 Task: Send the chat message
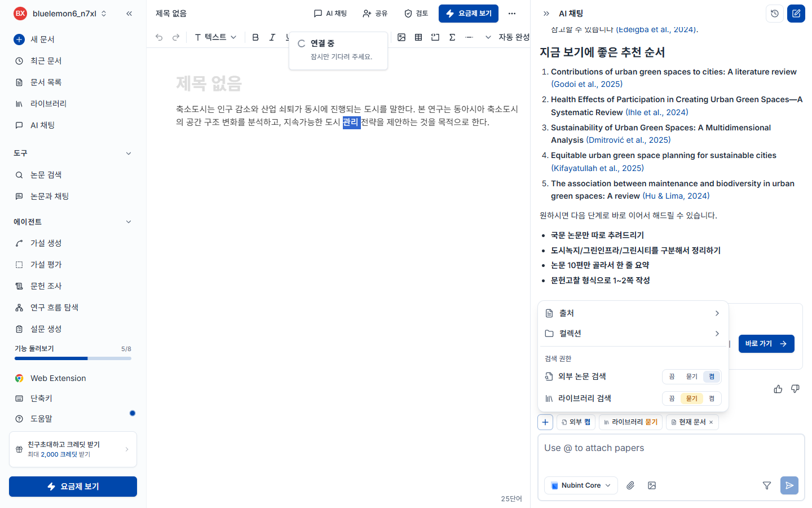(x=789, y=485)
